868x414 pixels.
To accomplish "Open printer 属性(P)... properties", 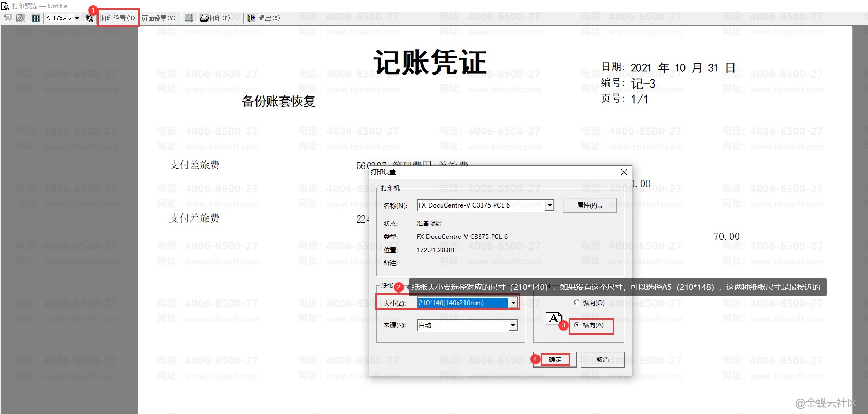I will click(x=590, y=205).
